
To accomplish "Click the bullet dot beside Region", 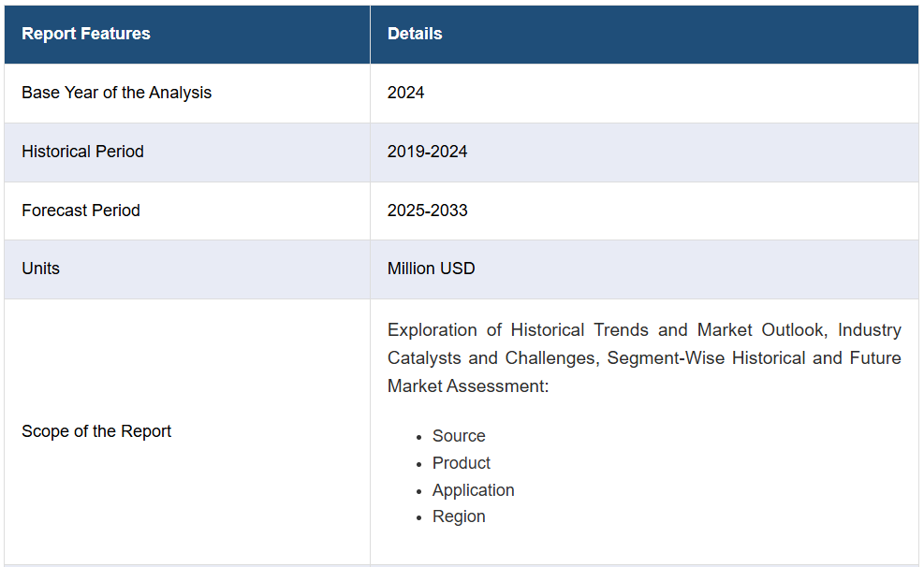I will pyautogui.click(x=419, y=518).
